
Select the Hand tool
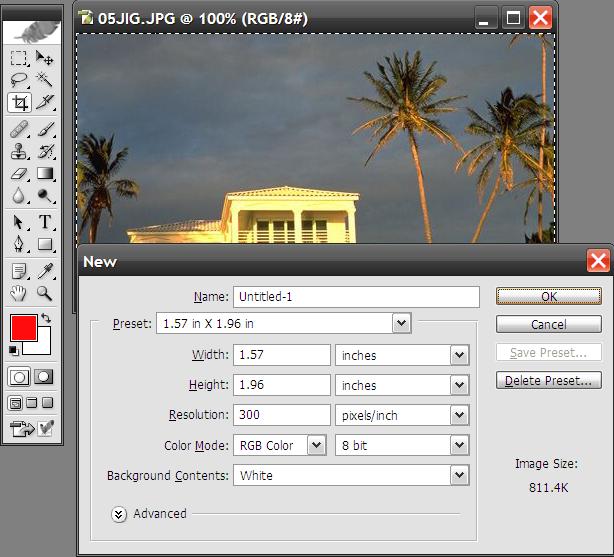(x=18, y=293)
